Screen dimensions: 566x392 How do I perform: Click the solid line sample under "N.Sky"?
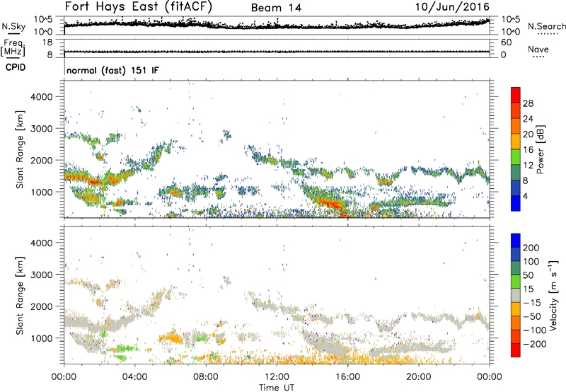[13, 33]
